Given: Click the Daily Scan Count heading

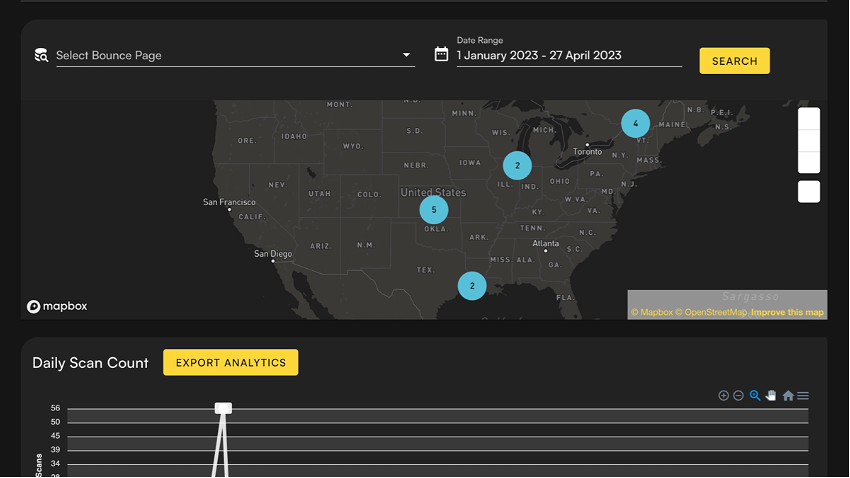Looking at the screenshot, I should click(90, 363).
